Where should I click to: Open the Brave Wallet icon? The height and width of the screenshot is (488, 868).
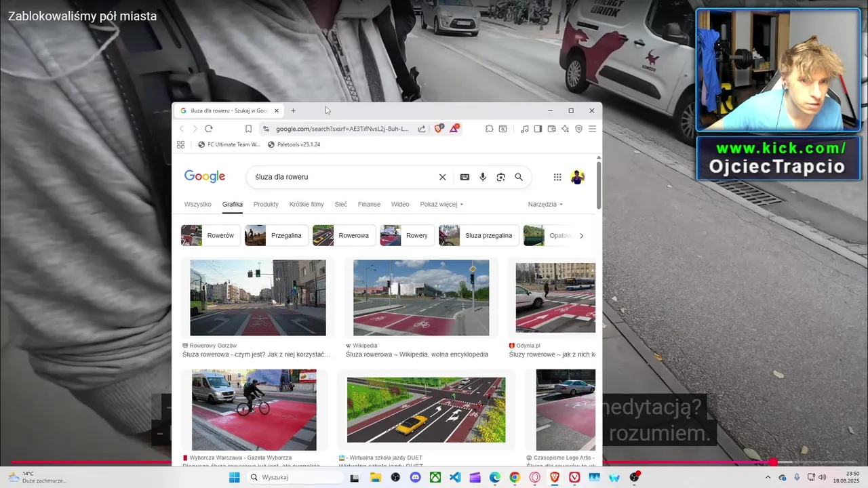[x=551, y=129]
